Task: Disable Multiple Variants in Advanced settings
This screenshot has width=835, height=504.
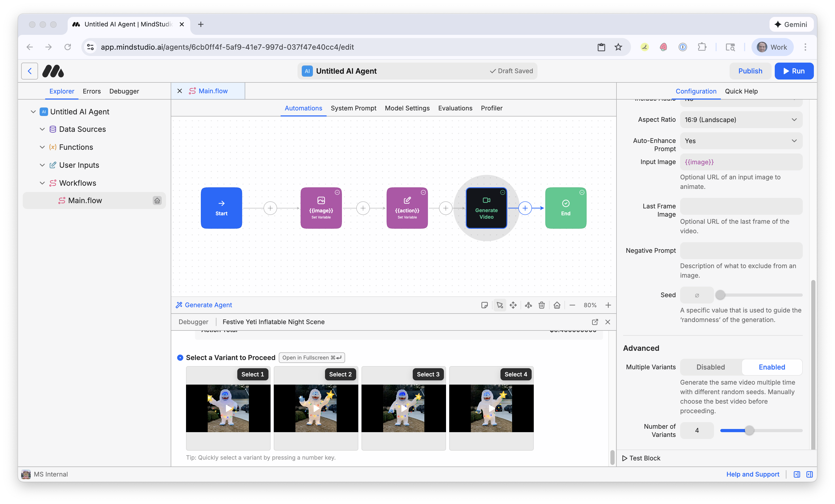Action: 710,367
